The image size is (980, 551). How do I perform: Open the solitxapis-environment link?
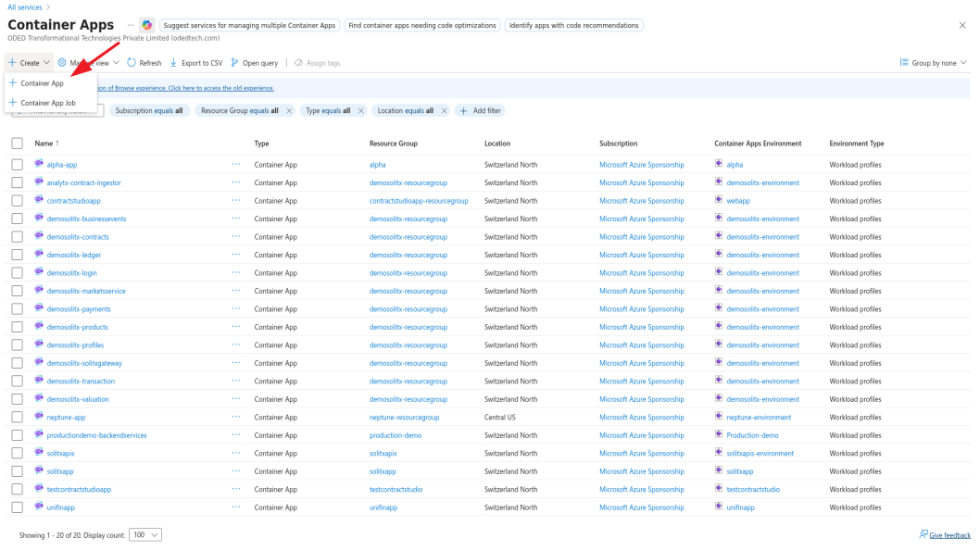(x=760, y=453)
